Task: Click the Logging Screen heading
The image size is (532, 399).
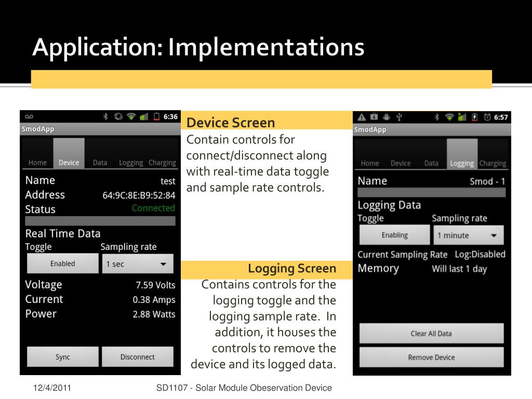Action: (292, 268)
